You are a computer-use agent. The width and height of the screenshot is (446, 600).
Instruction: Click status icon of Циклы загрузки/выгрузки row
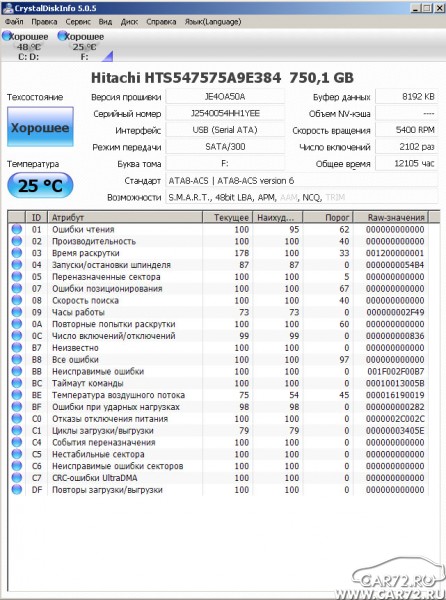pos(16,430)
